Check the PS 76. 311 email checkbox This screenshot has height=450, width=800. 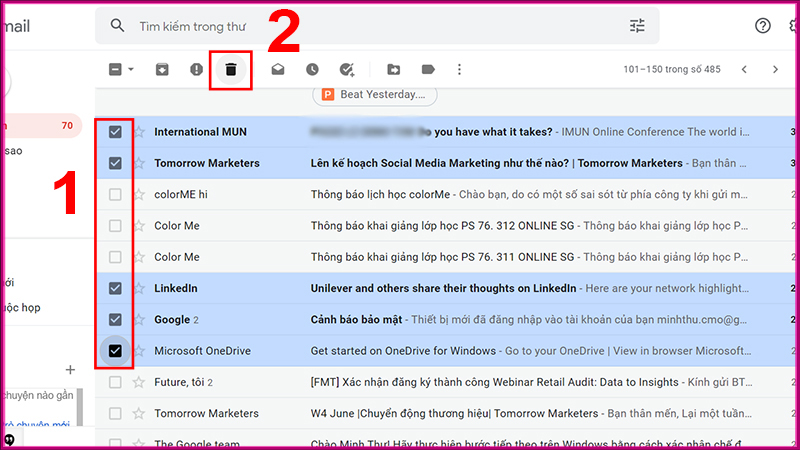click(x=115, y=257)
